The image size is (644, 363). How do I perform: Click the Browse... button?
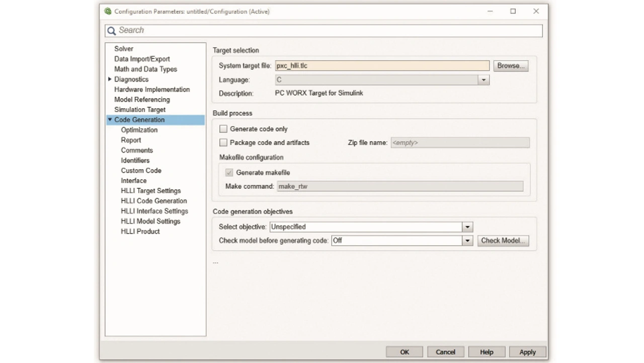pos(511,66)
